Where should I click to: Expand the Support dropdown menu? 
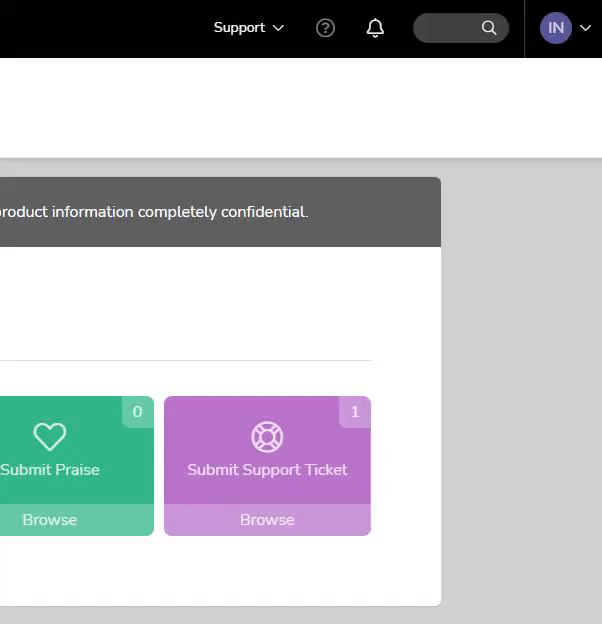(x=249, y=27)
